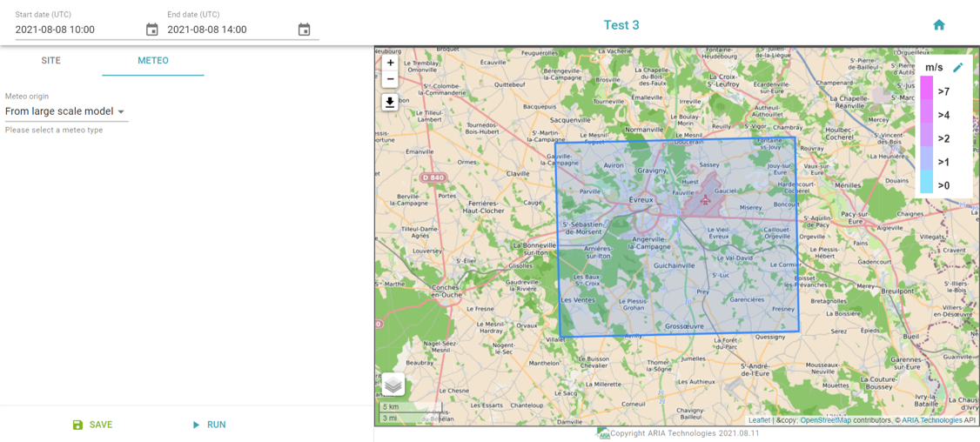This screenshot has width=980, height=442.
Task: Open the Leaflet attribution link
Action: (759, 420)
